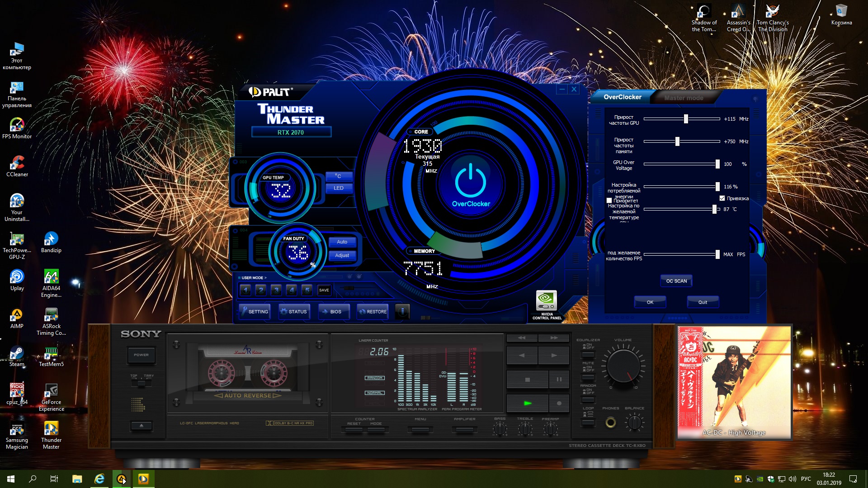
Task: Click the OverClocker power icon
Action: tap(471, 181)
